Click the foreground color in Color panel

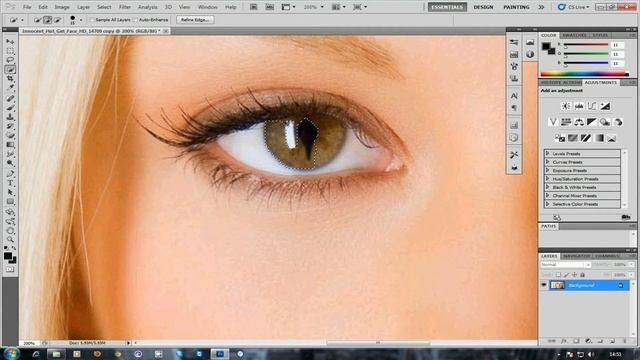click(x=546, y=46)
